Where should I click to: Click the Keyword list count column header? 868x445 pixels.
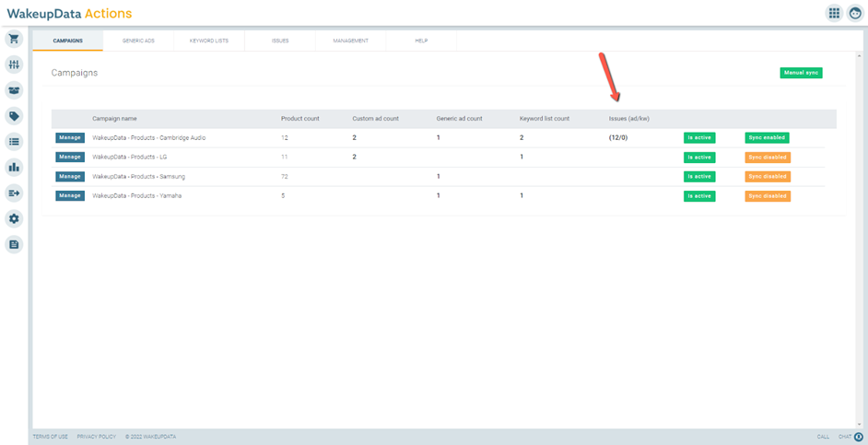(x=545, y=119)
